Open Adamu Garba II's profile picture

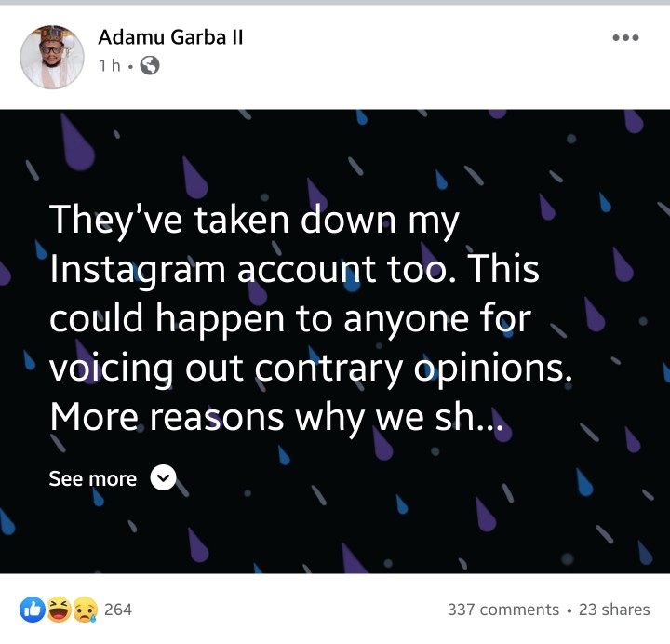click(x=51, y=56)
